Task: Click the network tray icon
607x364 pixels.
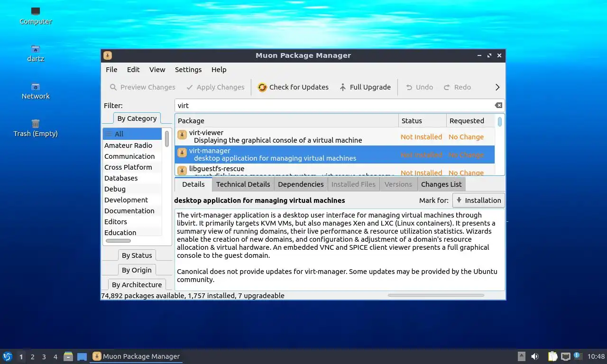Action: click(x=565, y=356)
